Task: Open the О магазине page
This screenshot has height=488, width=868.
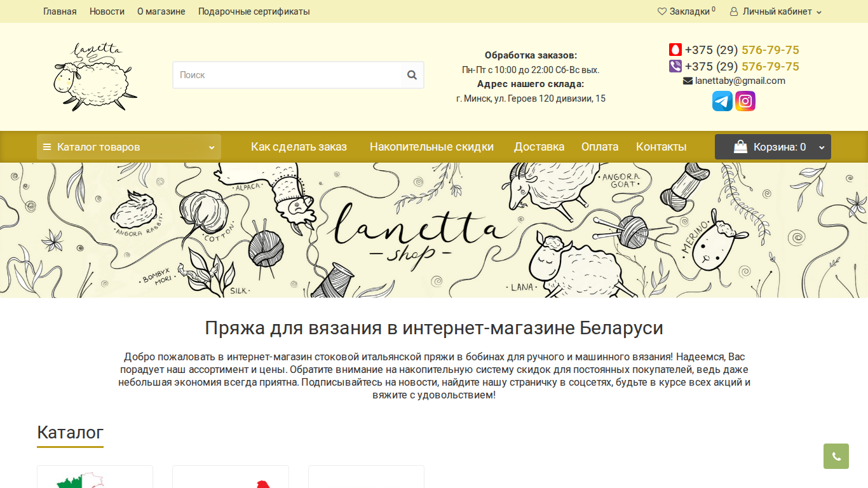Action: point(161,11)
